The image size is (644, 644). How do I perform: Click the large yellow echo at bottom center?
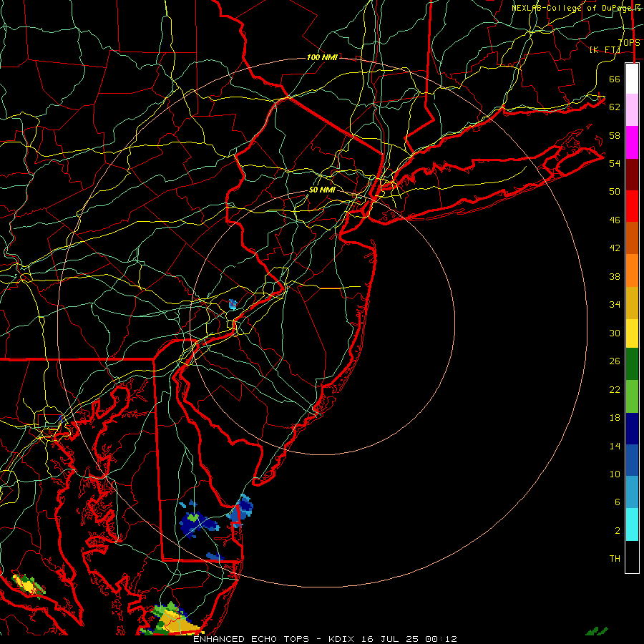pyautogui.click(x=173, y=619)
